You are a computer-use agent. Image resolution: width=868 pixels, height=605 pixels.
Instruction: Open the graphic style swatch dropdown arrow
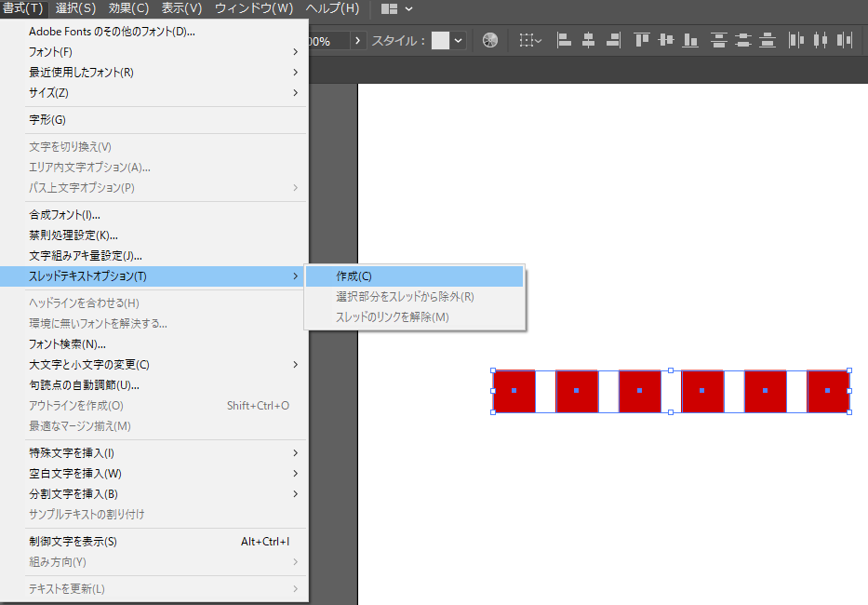(x=459, y=40)
